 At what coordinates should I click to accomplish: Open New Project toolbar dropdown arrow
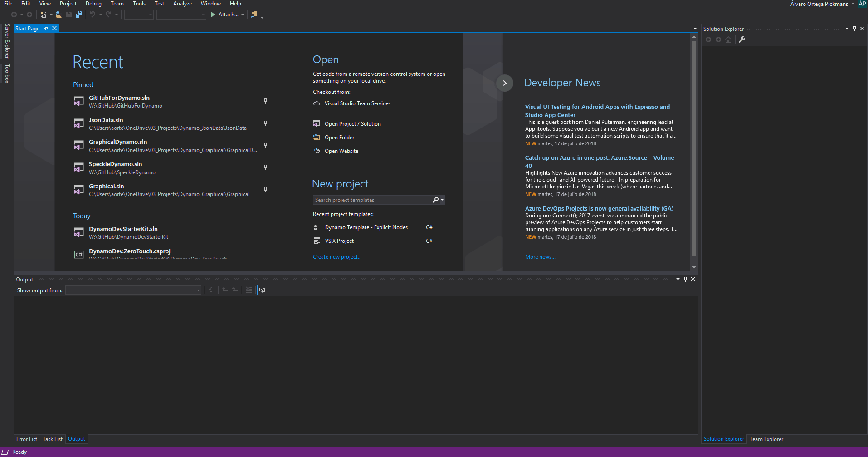(51, 15)
